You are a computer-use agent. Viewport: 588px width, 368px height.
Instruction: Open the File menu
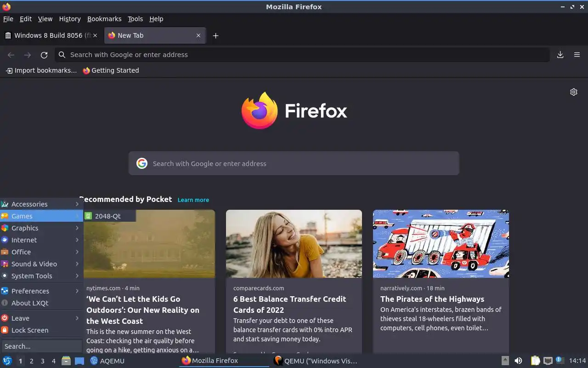click(8, 19)
